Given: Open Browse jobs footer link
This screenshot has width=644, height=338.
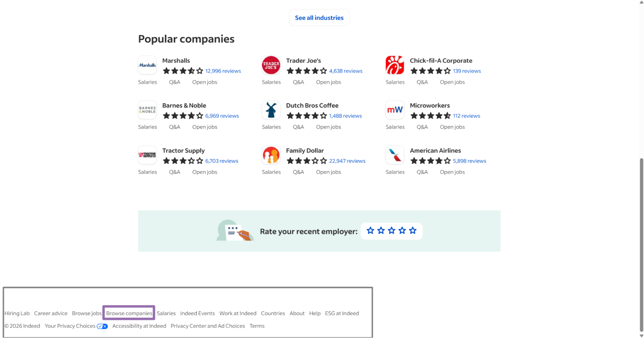Looking at the screenshot, I should click(x=87, y=313).
